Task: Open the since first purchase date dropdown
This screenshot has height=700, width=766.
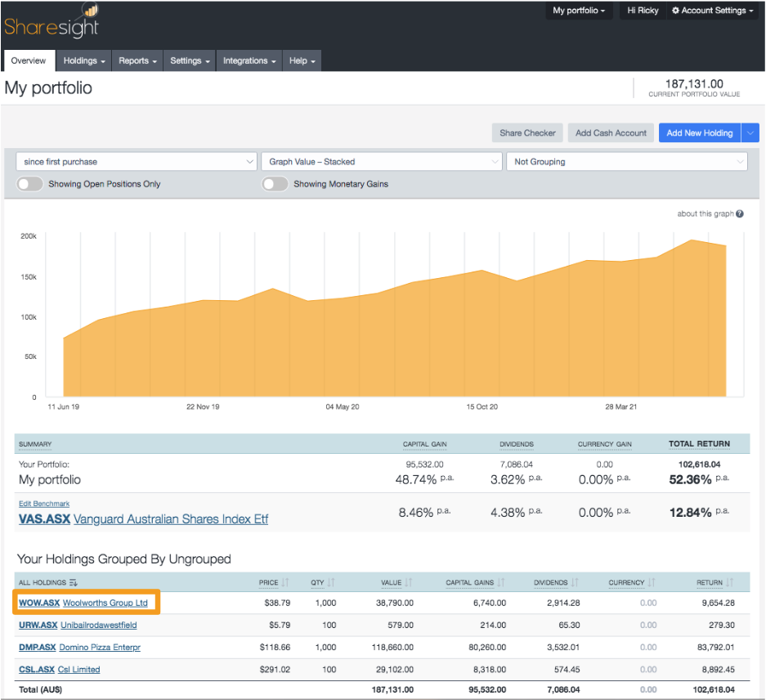Action: (x=137, y=161)
